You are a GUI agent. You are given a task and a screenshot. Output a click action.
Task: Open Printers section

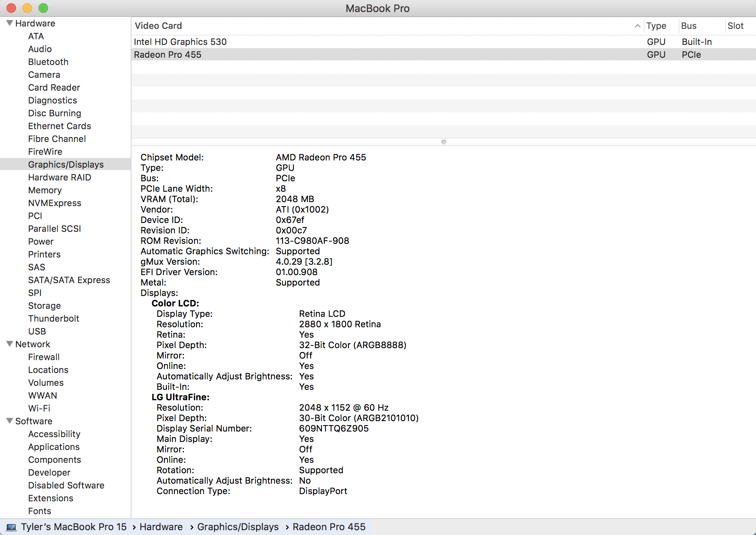[44, 254]
